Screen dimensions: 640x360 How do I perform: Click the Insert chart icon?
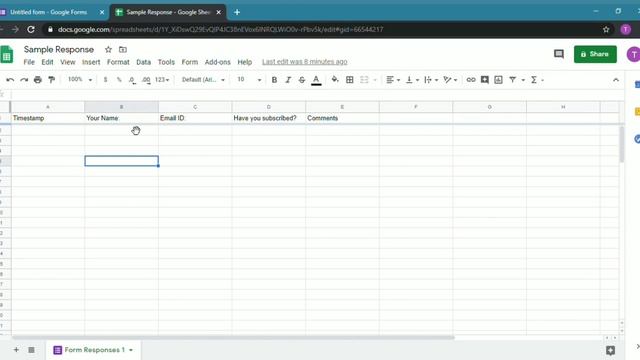tap(498, 80)
